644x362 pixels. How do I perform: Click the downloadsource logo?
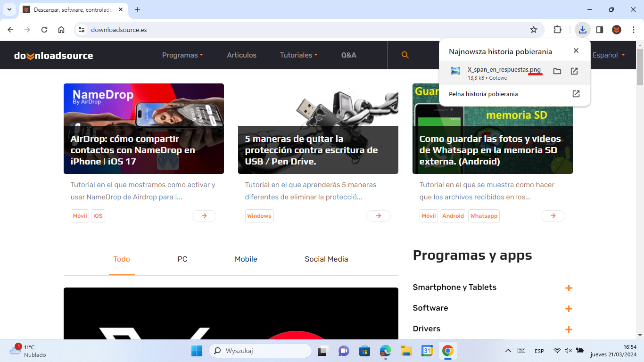[x=54, y=56]
